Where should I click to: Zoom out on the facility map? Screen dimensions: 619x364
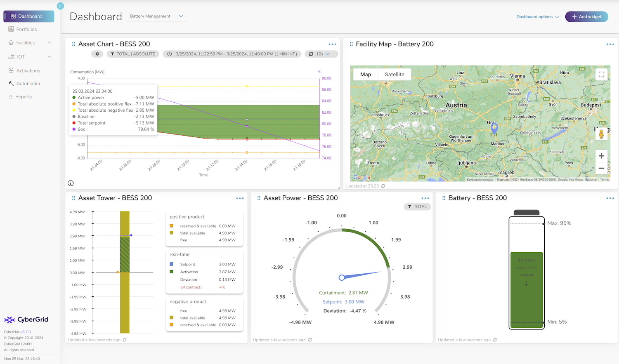tap(601, 168)
